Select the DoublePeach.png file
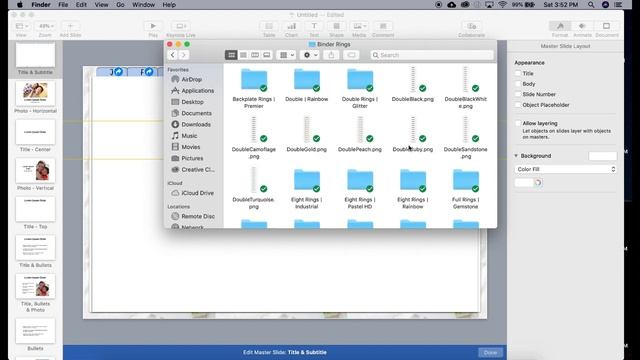 tap(360, 130)
